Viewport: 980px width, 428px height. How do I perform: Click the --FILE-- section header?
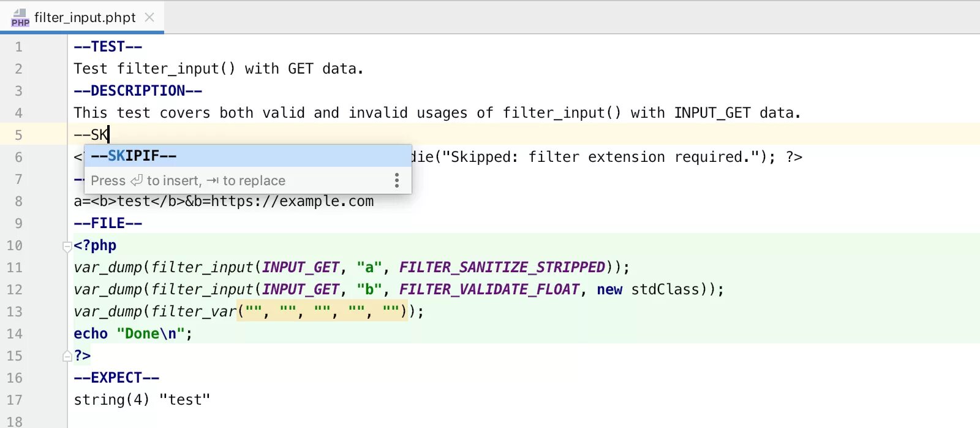click(x=108, y=223)
